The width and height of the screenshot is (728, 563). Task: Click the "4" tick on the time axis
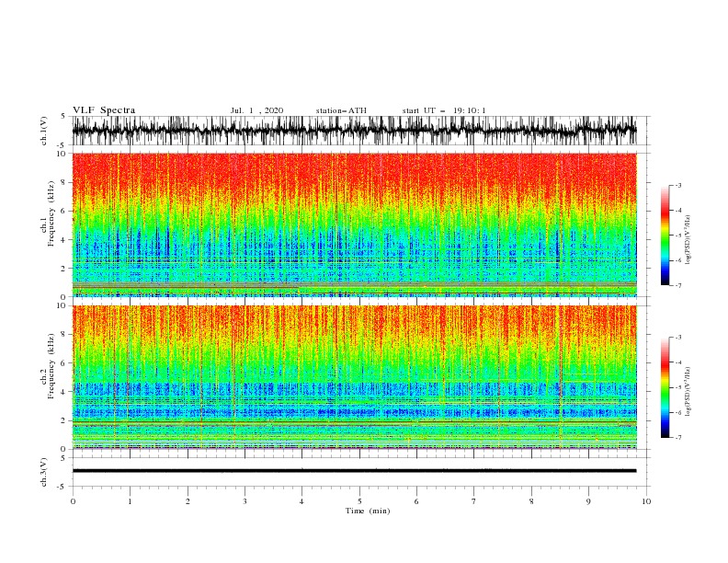pyautogui.click(x=301, y=501)
